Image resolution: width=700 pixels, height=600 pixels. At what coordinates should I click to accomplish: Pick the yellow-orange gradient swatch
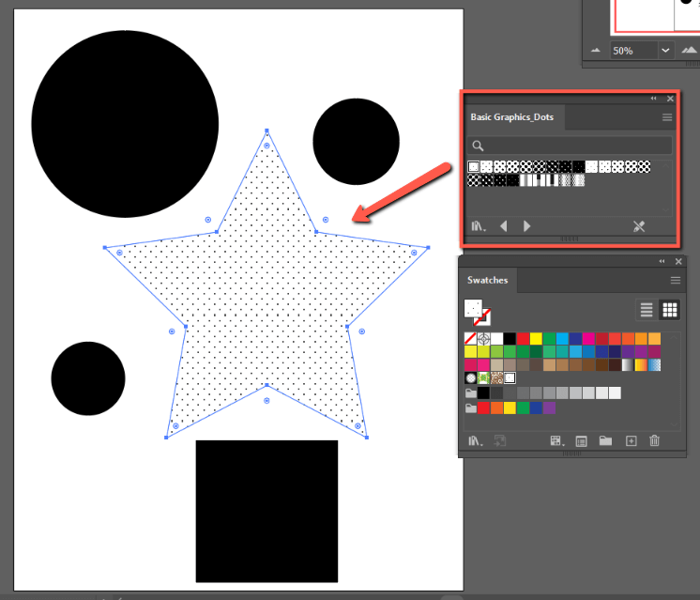[x=641, y=365]
